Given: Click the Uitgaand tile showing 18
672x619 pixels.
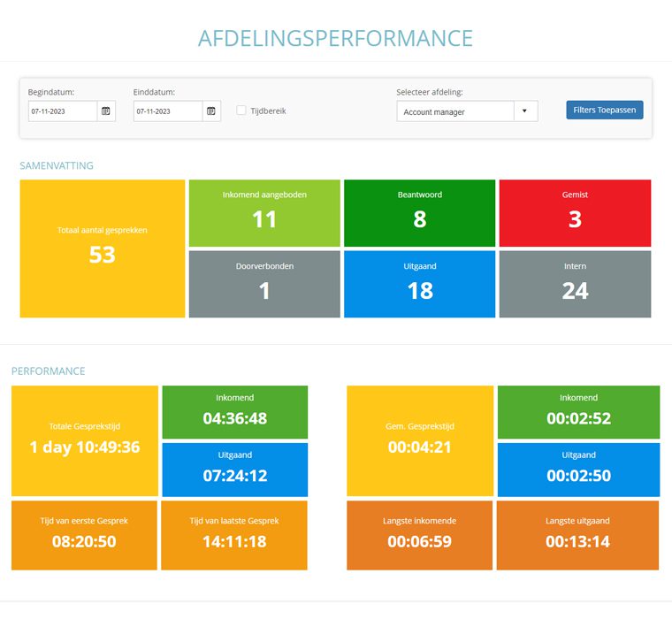Looking at the screenshot, I should pos(420,284).
